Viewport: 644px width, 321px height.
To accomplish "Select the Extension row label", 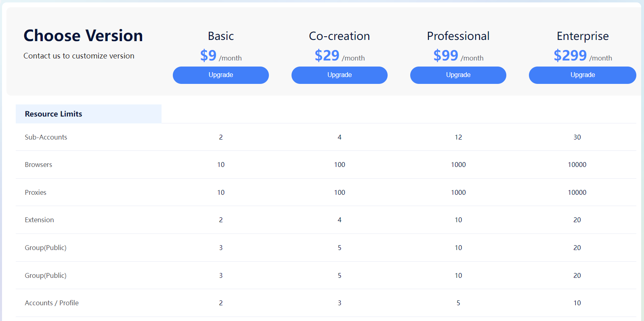I will 39,220.
